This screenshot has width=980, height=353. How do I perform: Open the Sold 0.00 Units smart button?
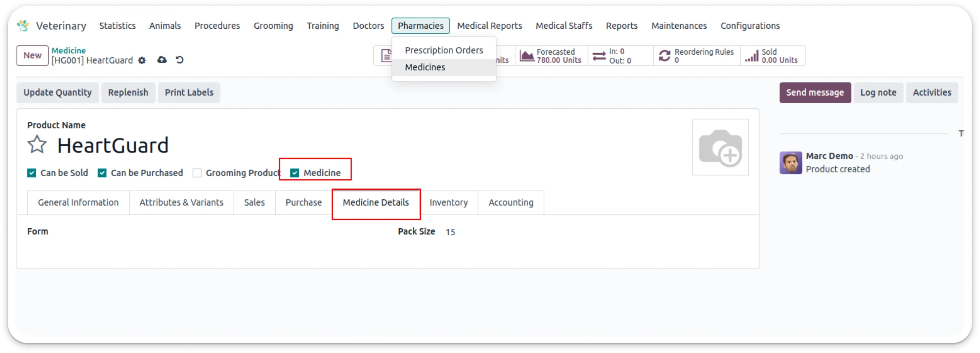pos(771,55)
